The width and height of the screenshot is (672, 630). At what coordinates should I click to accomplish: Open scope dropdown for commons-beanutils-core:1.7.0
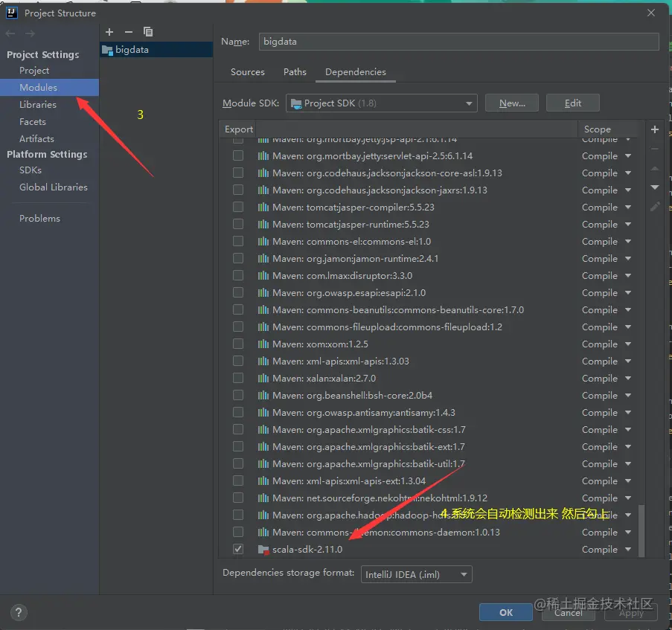point(628,310)
